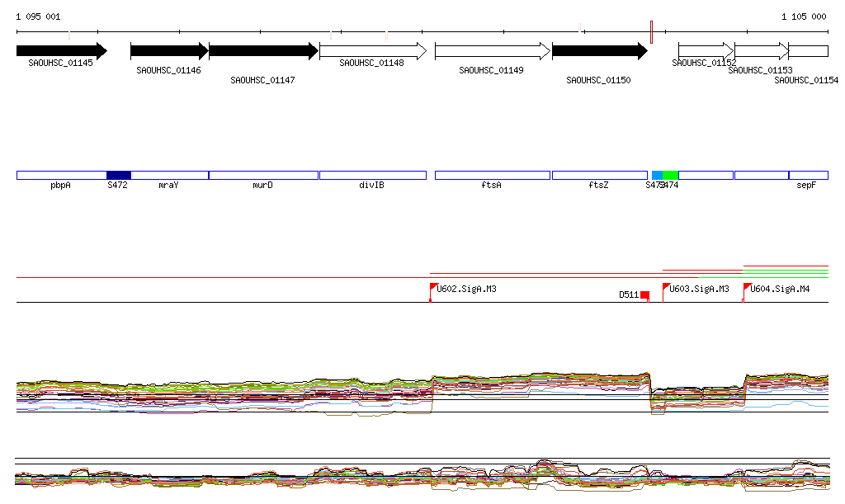Click the S472 label text
This screenshot has width=845, height=504.
point(117,186)
